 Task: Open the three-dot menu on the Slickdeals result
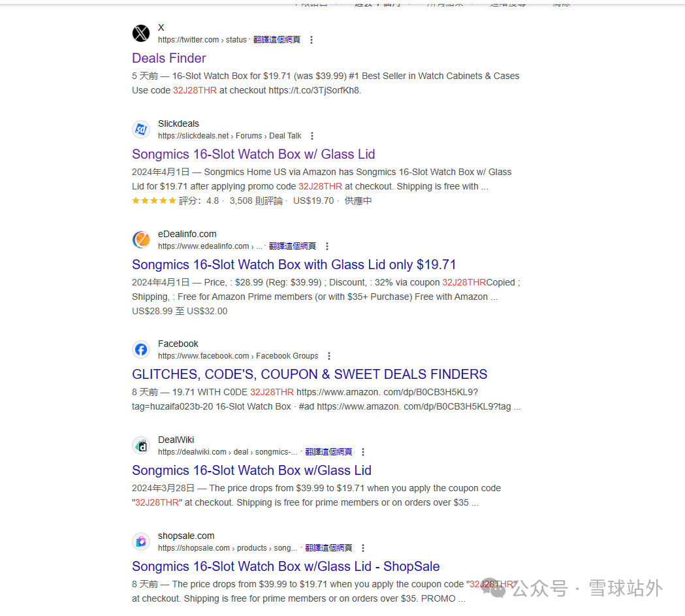(x=312, y=135)
